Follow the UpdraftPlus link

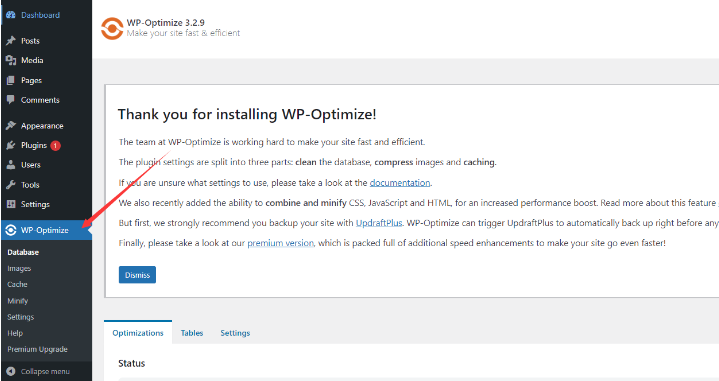(x=379, y=223)
